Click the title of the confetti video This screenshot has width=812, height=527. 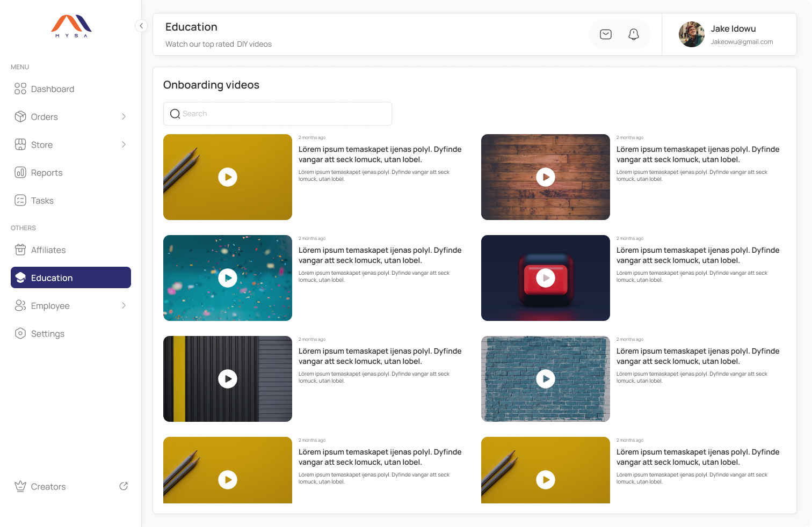coord(380,255)
